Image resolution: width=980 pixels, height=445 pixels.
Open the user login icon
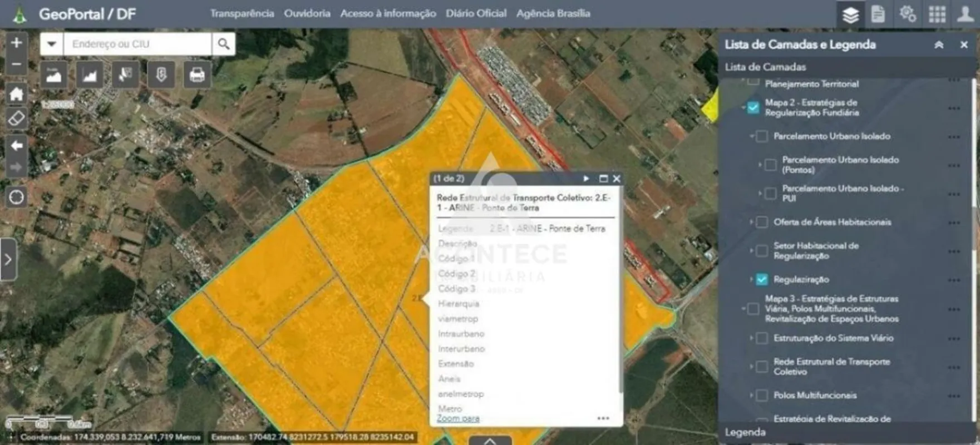tap(966, 14)
